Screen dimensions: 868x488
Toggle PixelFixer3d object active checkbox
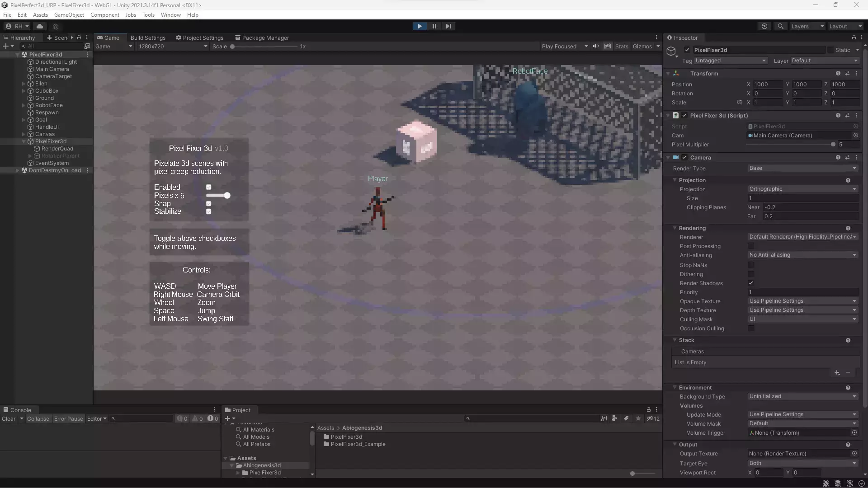(x=687, y=50)
